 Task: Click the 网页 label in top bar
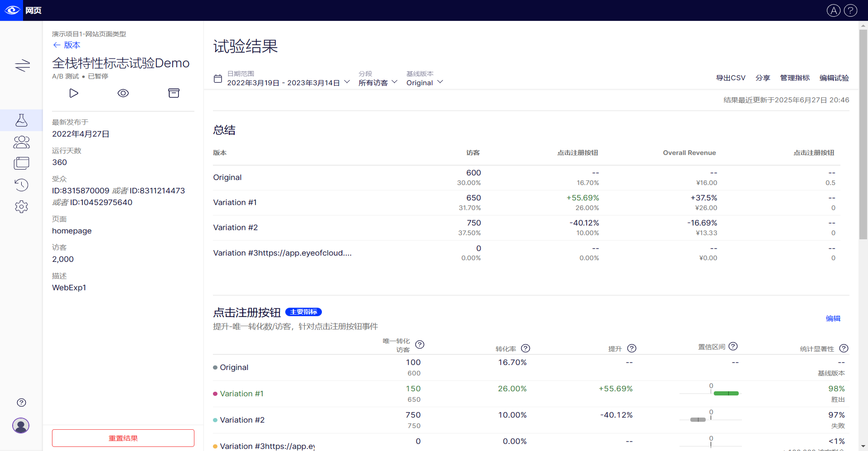[33, 10]
